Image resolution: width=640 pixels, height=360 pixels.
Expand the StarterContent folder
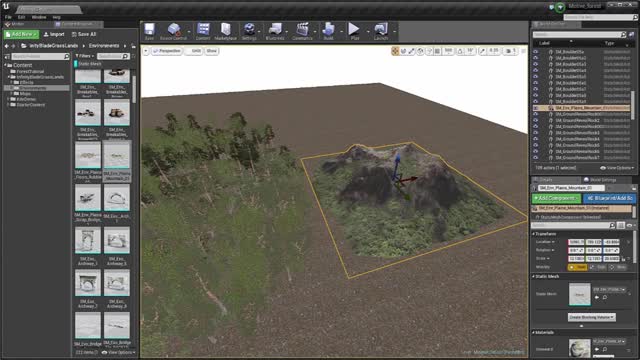[8, 105]
